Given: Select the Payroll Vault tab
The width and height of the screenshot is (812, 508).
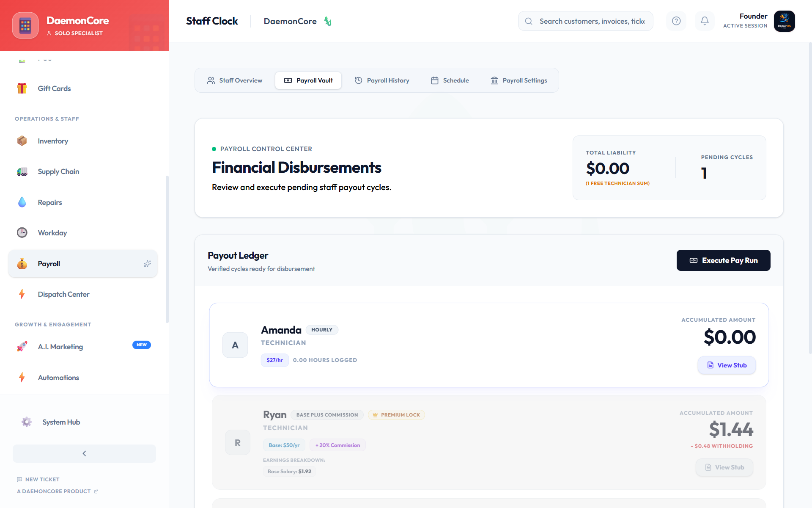Looking at the screenshot, I should 308,80.
